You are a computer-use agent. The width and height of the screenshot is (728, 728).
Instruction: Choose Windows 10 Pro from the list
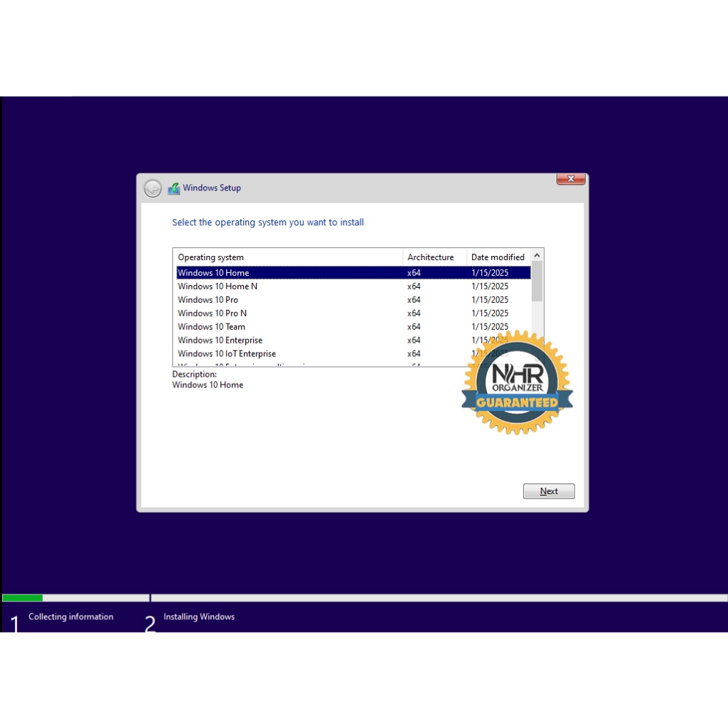[x=353, y=299]
